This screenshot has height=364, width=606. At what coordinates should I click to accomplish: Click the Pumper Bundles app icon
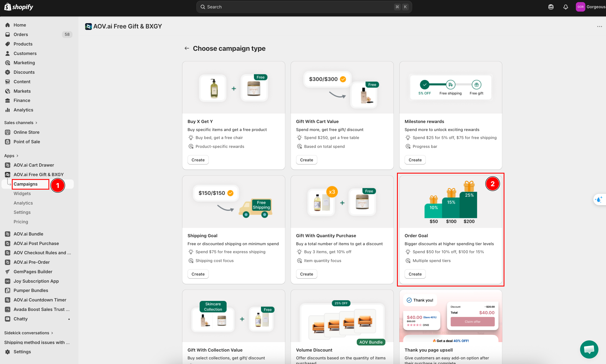coord(8,290)
